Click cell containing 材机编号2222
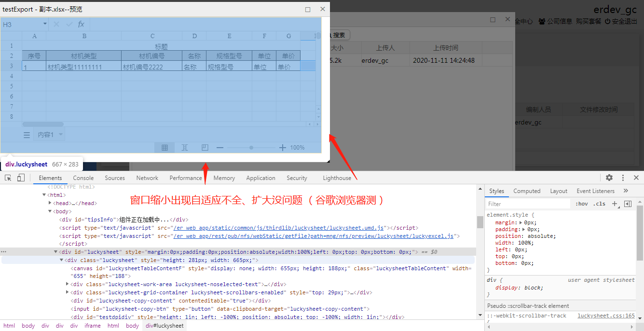The image size is (644, 331). tap(151, 66)
